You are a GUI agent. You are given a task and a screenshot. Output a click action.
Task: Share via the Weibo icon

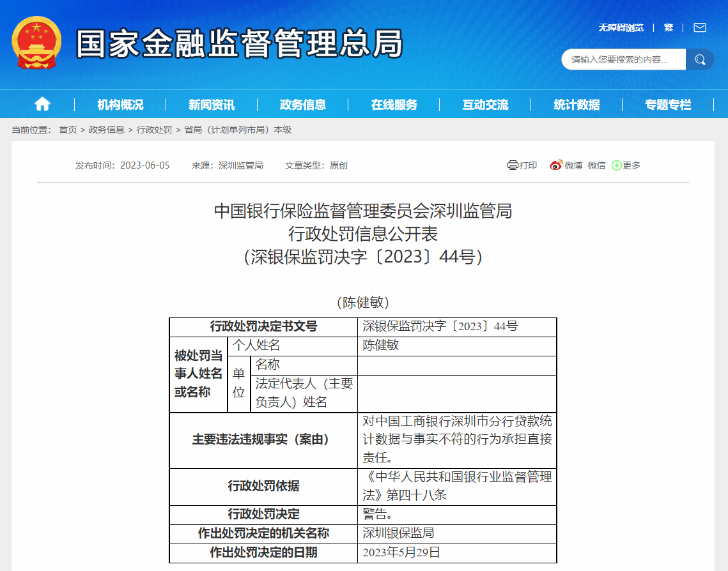(x=556, y=165)
